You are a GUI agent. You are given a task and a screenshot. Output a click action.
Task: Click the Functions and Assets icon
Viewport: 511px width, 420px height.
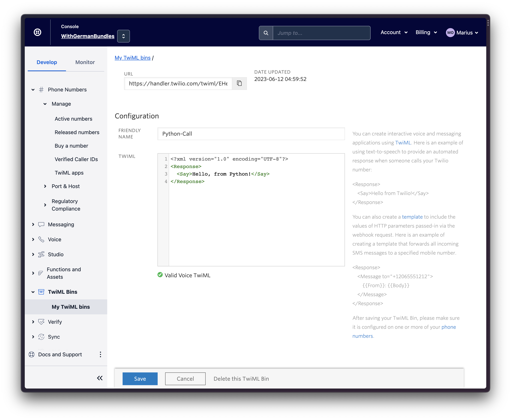[41, 273]
